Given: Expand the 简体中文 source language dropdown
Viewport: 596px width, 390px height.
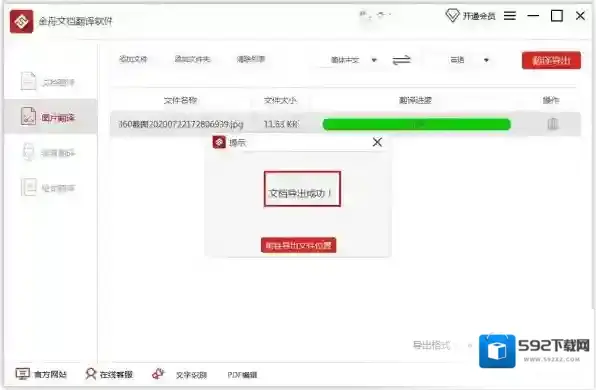Looking at the screenshot, I should (374, 60).
